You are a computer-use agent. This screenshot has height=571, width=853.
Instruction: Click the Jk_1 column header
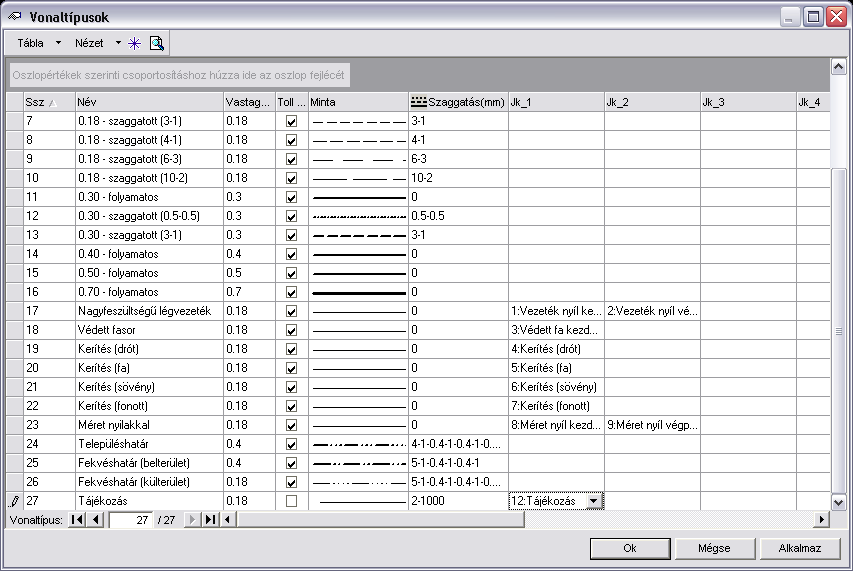point(556,102)
